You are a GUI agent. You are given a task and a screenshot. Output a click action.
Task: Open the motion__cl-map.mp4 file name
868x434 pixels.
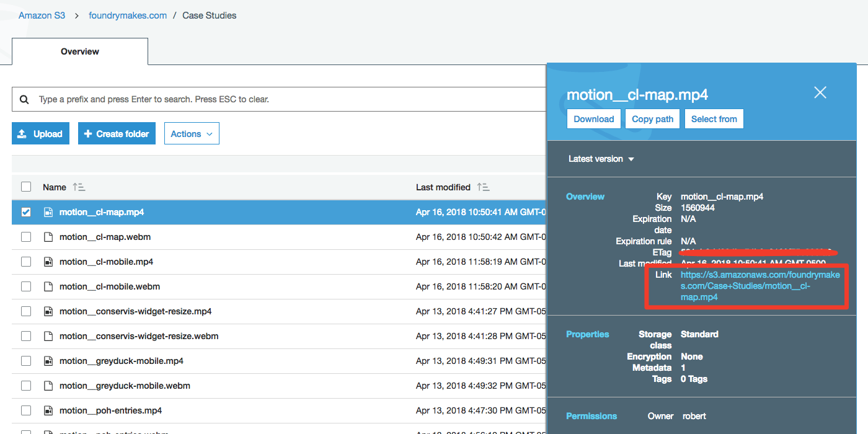pyautogui.click(x=102, y=212)
